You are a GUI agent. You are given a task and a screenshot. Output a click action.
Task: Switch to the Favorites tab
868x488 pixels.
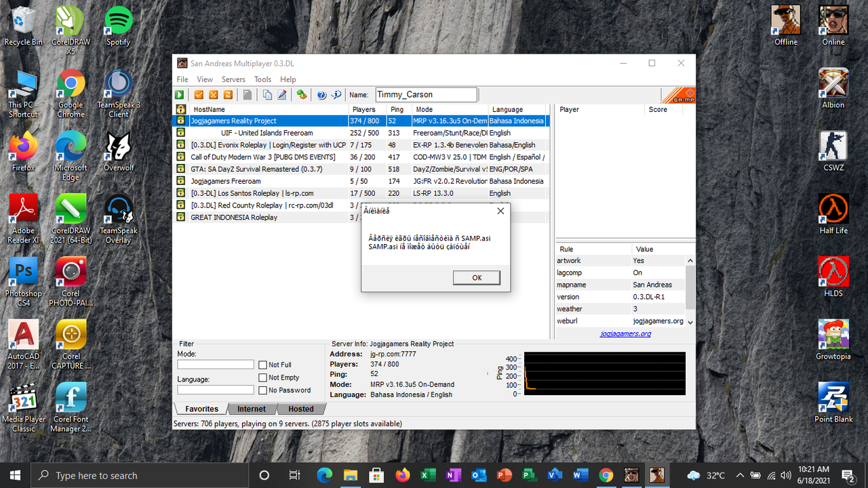point(202,409)
